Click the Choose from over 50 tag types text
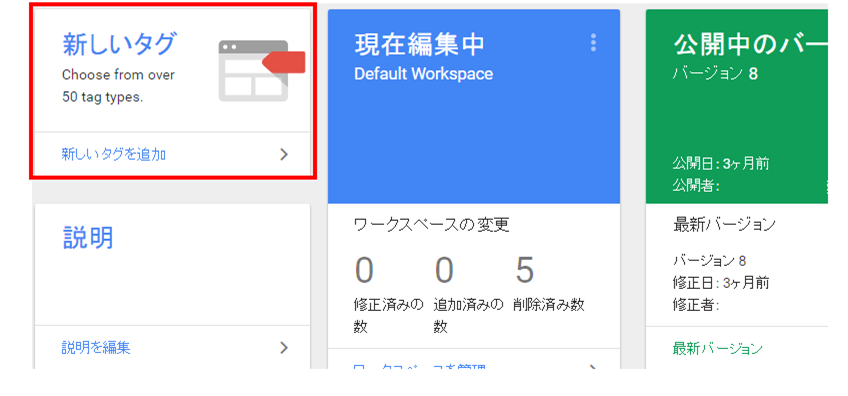The height and width of the screenshot is (396, 848). 118,87
